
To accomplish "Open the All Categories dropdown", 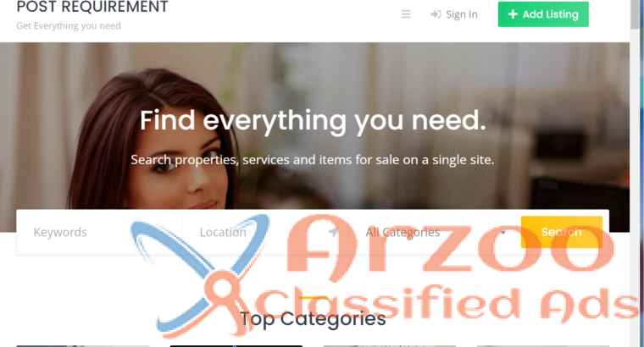I will pyautogui.click(x=436, y=232).
